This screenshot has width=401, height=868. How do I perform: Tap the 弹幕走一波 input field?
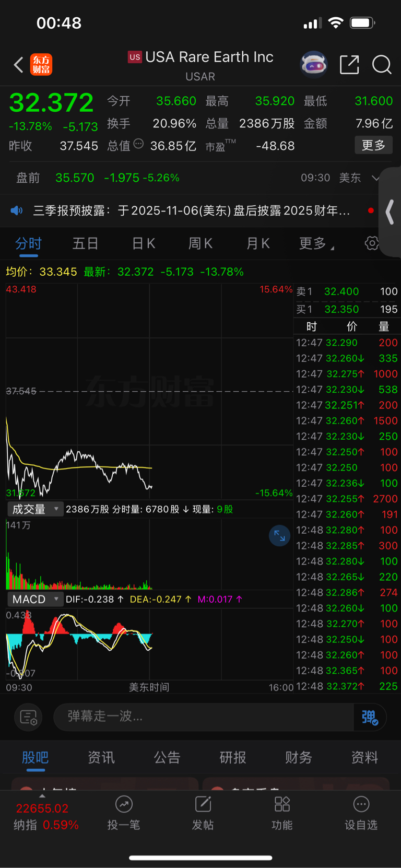click(204, 717)
